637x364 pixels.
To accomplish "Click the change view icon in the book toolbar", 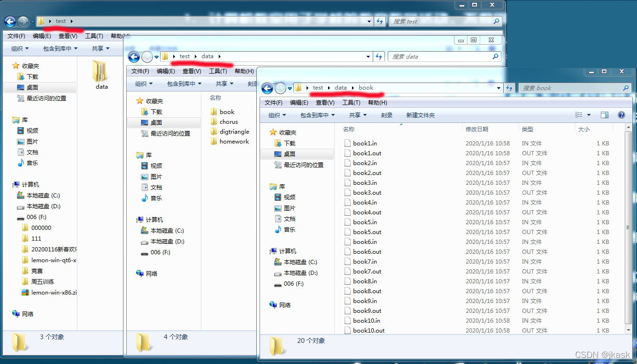I will 579,115.
